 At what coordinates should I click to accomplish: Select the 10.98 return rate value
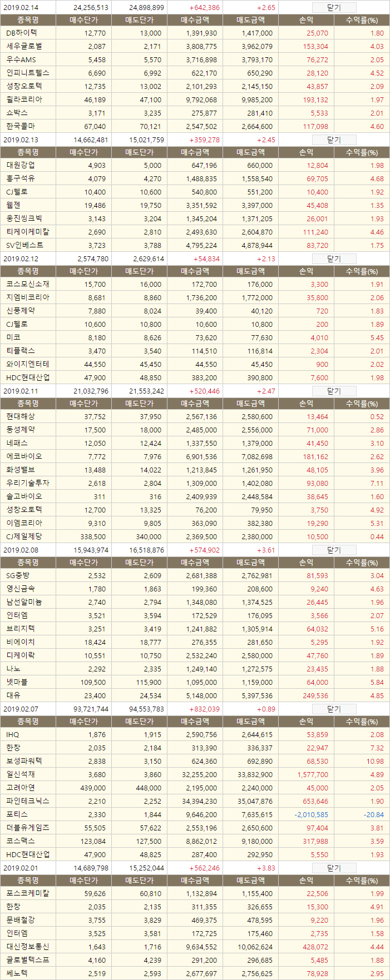[x=376, y=762]
